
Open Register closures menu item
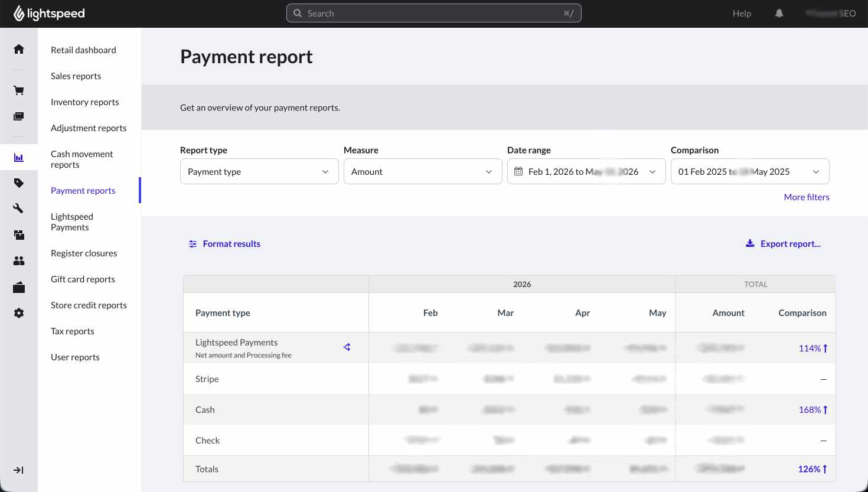pyautogui.click(x=84, y=253)
